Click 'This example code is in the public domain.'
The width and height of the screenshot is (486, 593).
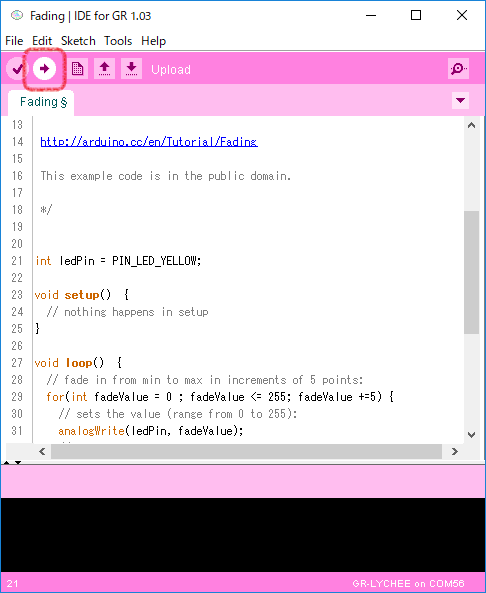(x=166, y=176)
